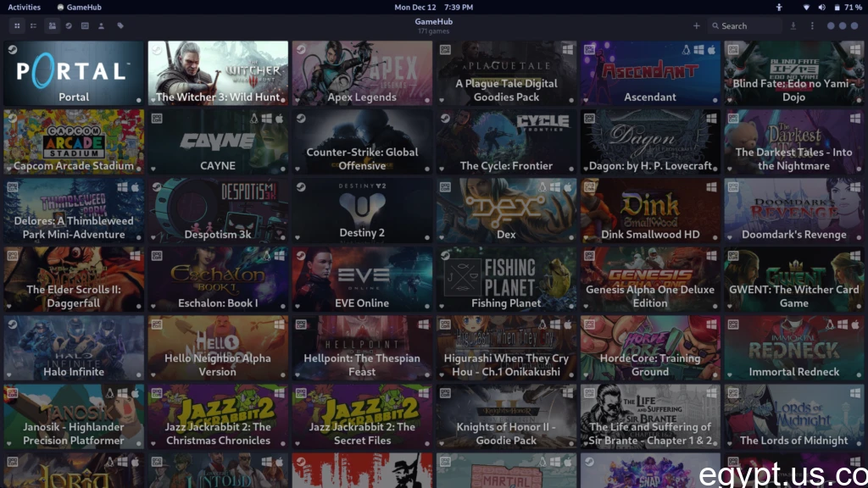Click Steam source icon on Destiny 2 card

coord(301,187)
